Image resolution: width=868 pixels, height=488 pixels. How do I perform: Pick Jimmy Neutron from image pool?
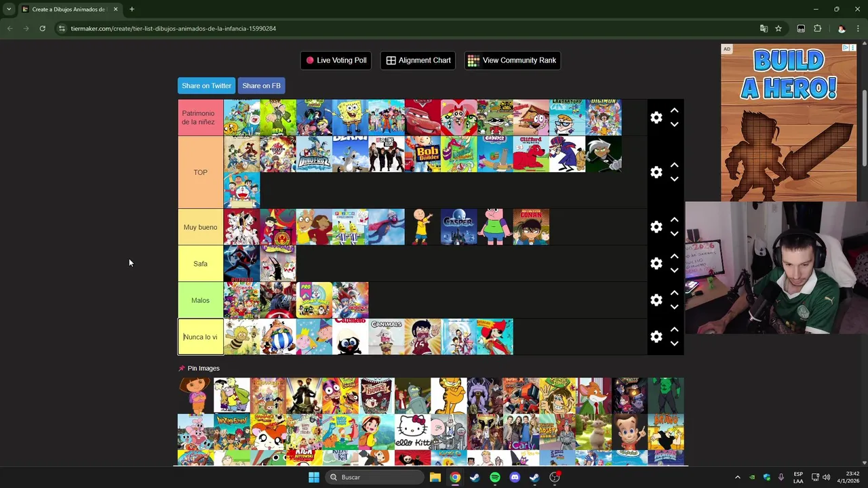[x=630, y=432]
